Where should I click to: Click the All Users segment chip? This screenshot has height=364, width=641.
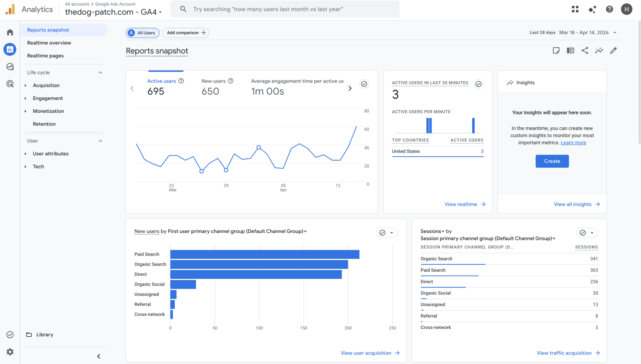click(x=143, y=33)
